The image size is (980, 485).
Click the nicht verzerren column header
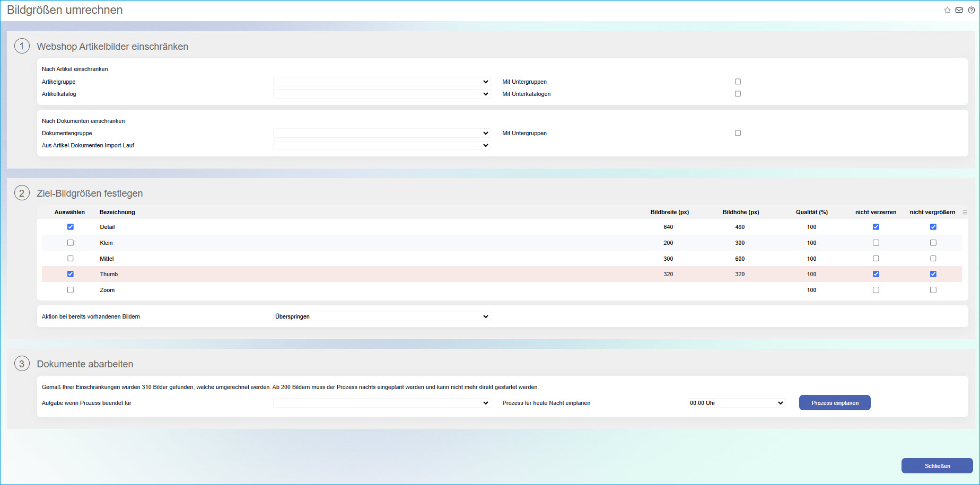tap(876, 212)
